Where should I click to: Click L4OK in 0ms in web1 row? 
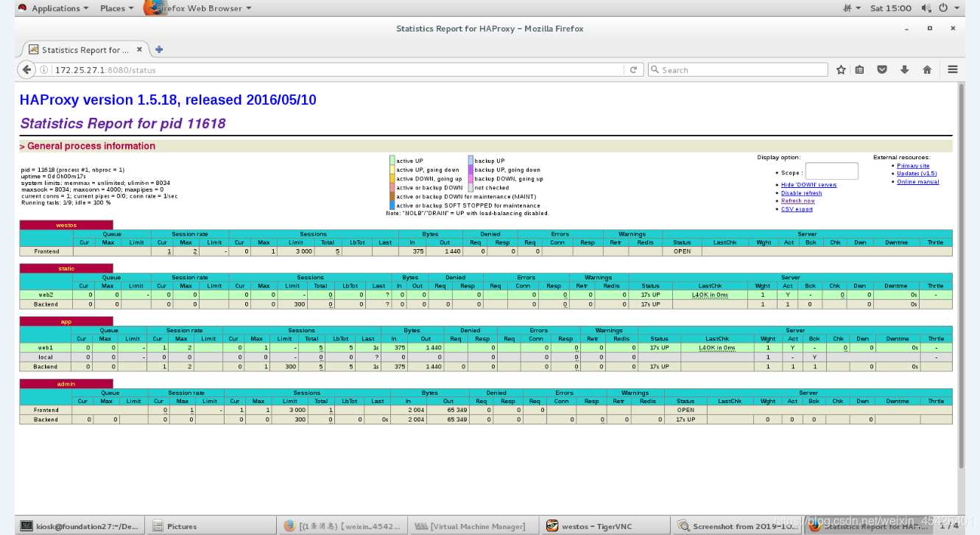click(x=717, y=348)
